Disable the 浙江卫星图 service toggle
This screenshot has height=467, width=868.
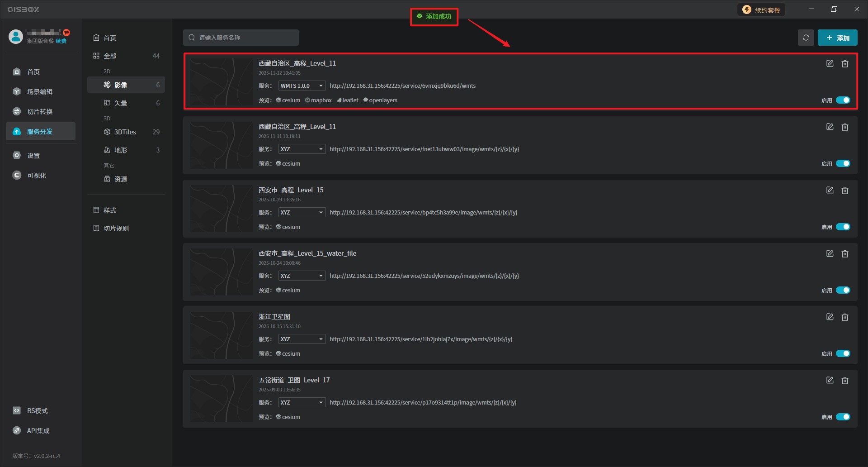pyautogui.click(x=843, y=353)
